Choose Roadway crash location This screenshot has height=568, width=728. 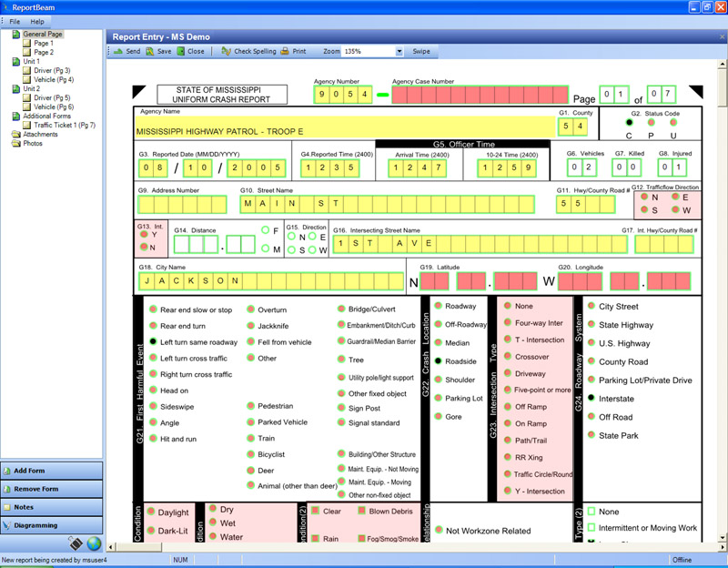[x=438, y=306]
